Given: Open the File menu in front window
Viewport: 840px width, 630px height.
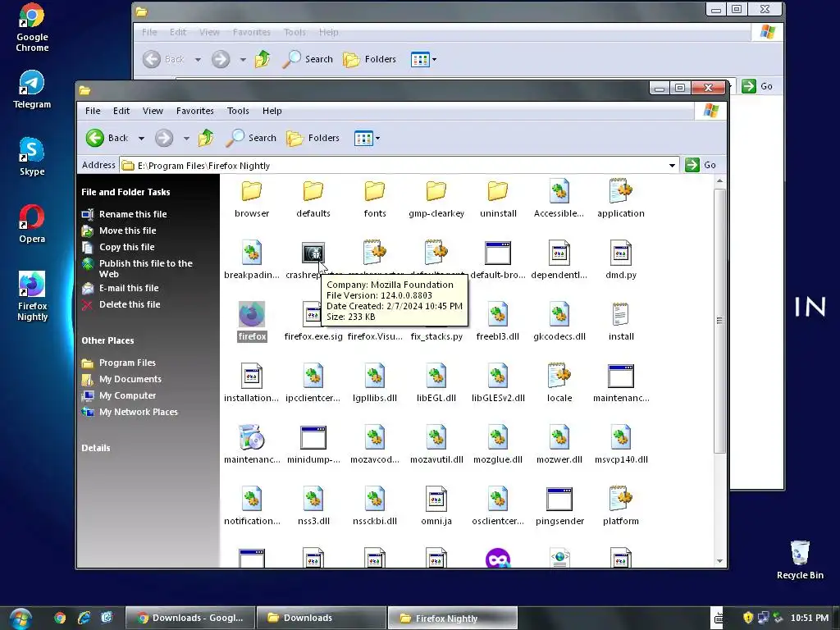Looking at the screenshot, I should point(93,111).
